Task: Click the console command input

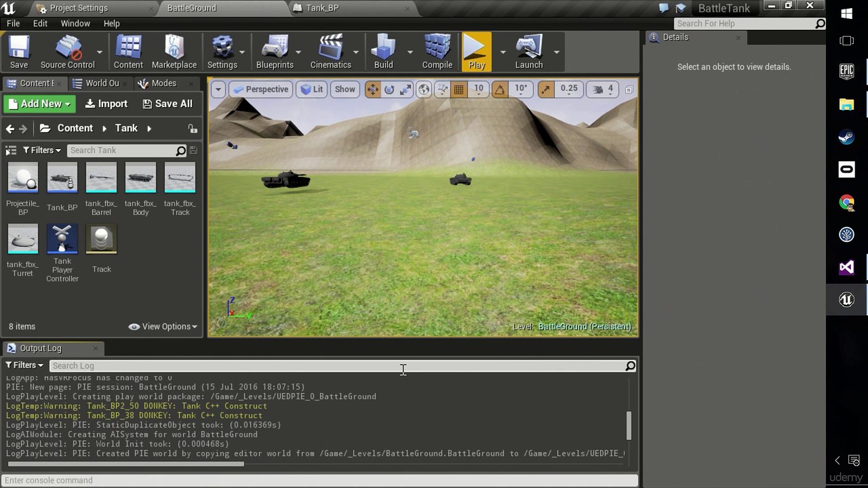Action: [x=319, y=481]
